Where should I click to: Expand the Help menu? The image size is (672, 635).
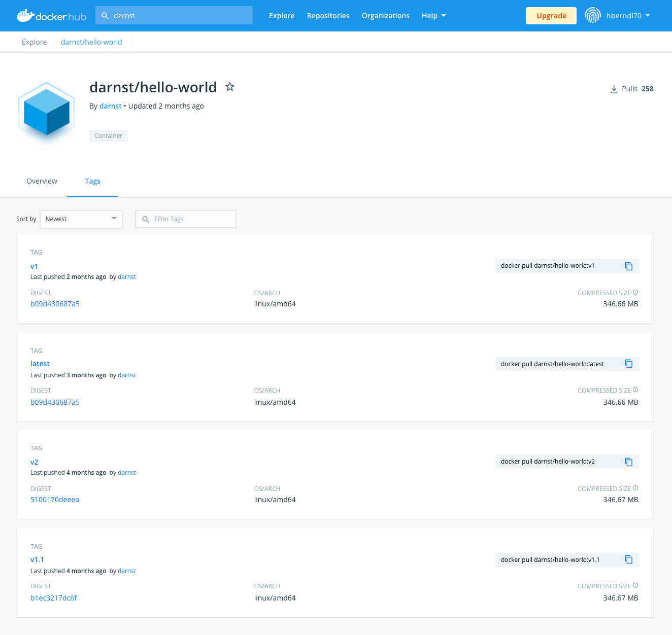click(x=433, y=16)
